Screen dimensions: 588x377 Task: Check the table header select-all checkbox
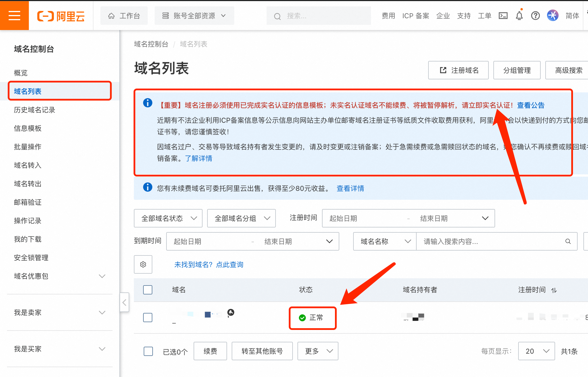148,290
